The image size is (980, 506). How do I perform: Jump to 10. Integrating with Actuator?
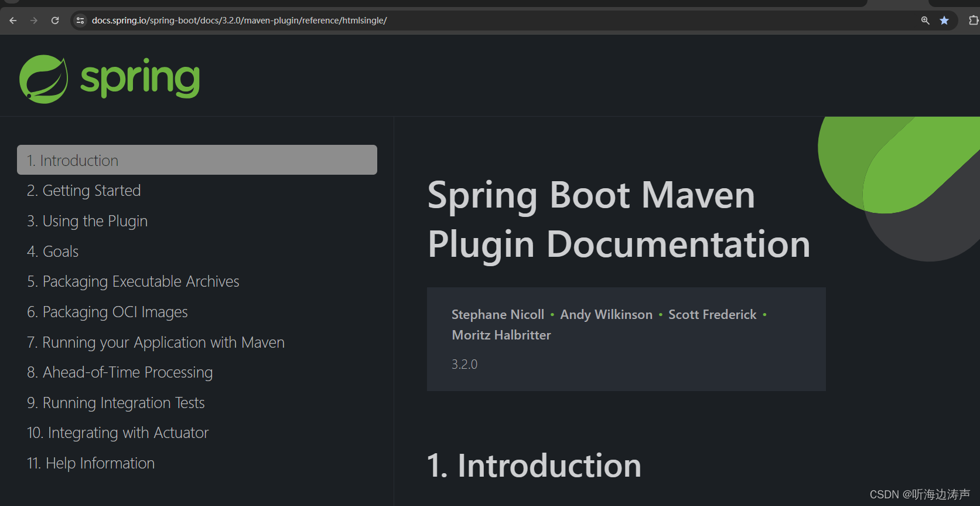click(118, 433)
